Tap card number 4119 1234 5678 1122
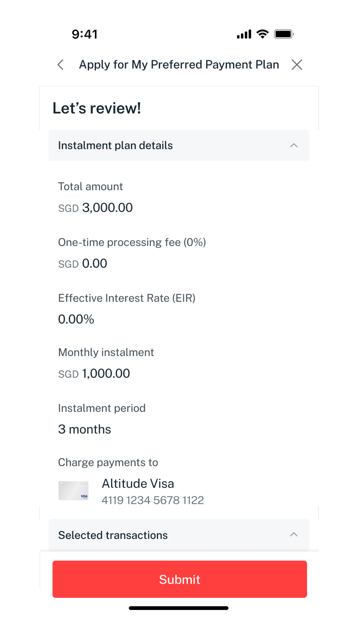 [153, 500]
